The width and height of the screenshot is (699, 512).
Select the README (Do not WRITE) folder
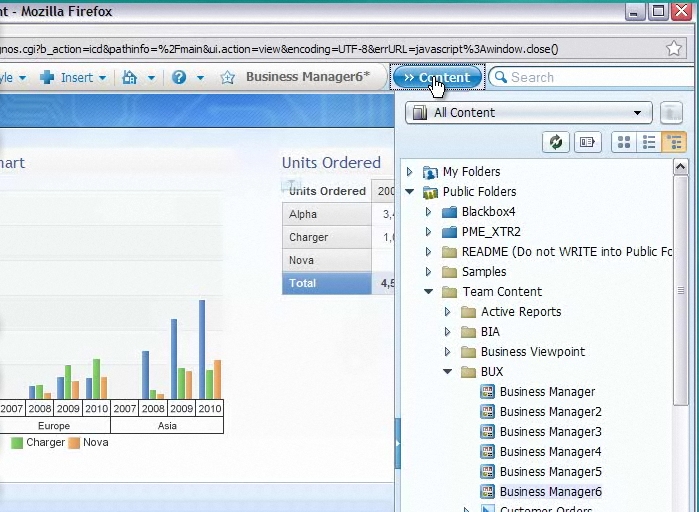pyautogui.click(x=566, y=252)
